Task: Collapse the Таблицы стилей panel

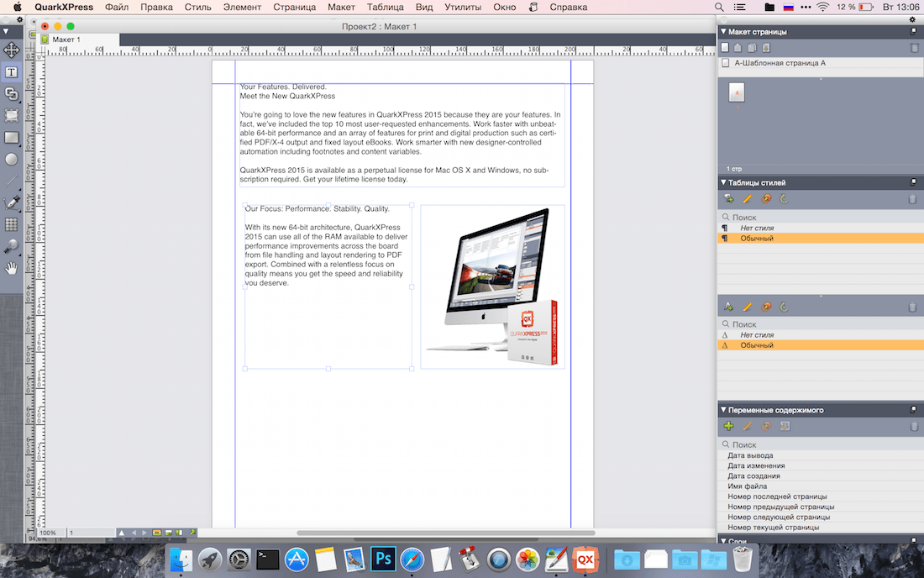Action: pos(723,182)
